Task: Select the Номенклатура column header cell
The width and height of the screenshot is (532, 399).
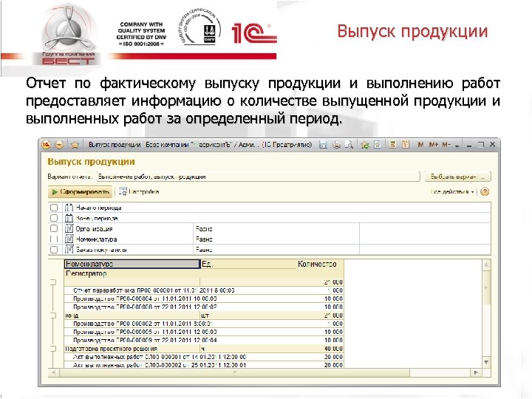Action: [x=132, y=264]
